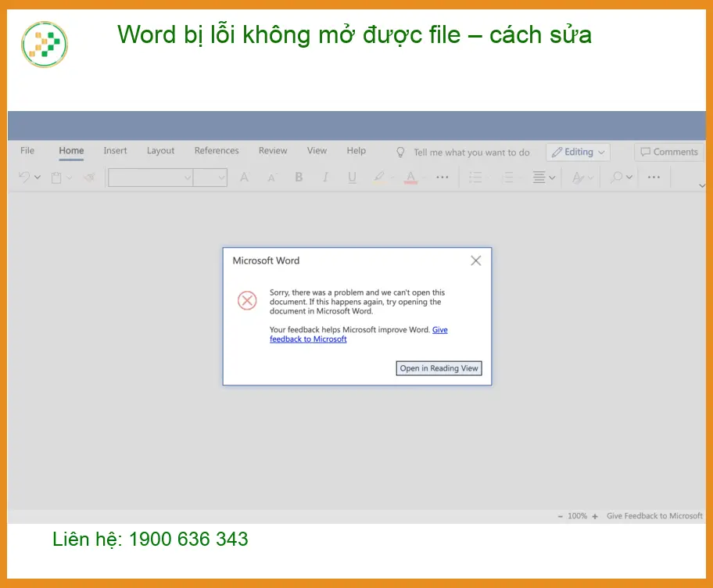Click Give Feedback to Microsoft in status bar

tap(654, 516)
